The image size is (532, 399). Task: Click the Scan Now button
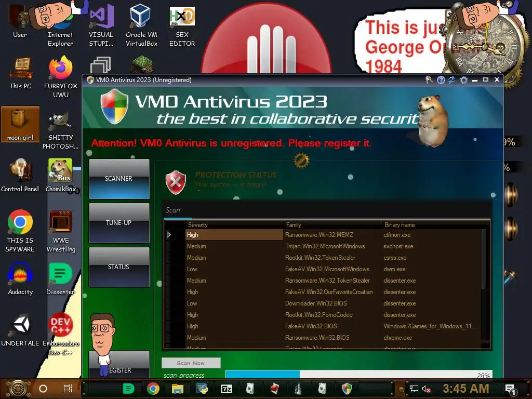[x=191, y=363]
